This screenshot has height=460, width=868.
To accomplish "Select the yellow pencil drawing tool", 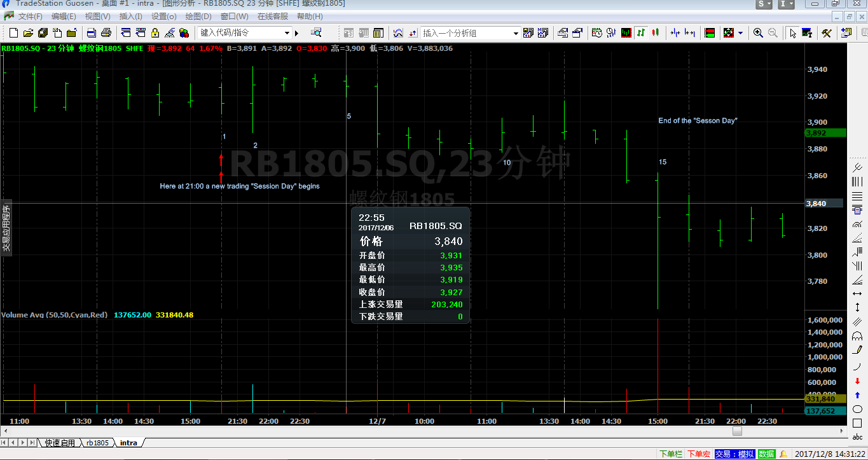I will [x=857, y=350].
